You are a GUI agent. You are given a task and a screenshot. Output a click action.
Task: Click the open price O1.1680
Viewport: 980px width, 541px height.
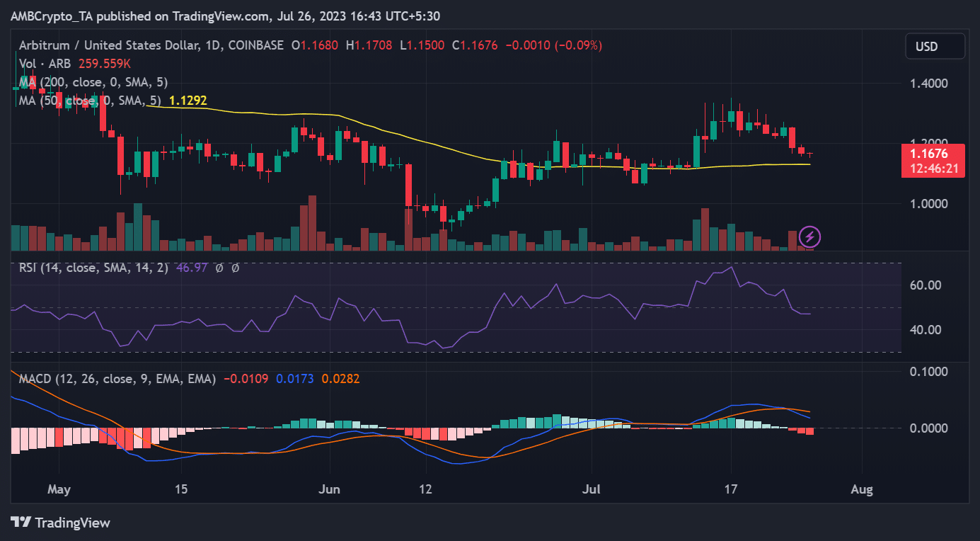pyautogui.click(x=316, y=45)
